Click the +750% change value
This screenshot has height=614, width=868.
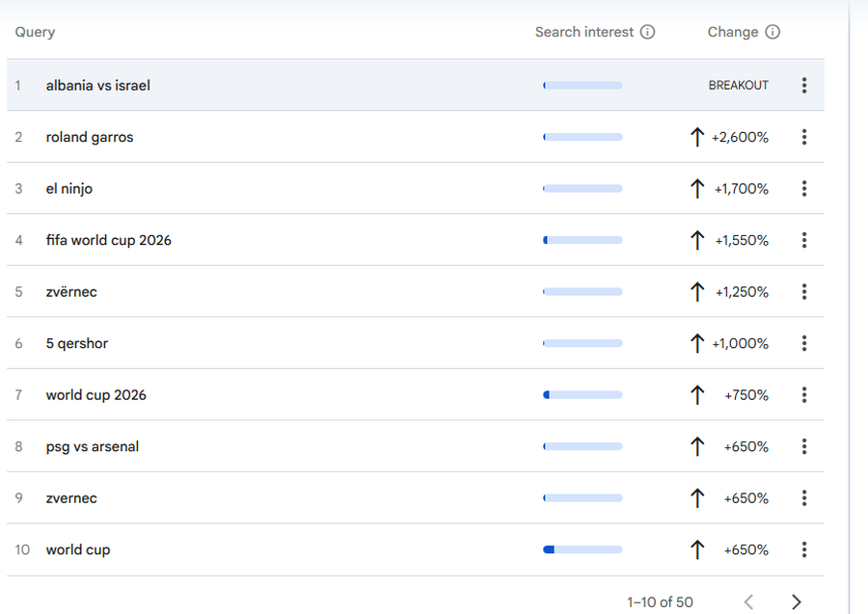pos(746,395)
